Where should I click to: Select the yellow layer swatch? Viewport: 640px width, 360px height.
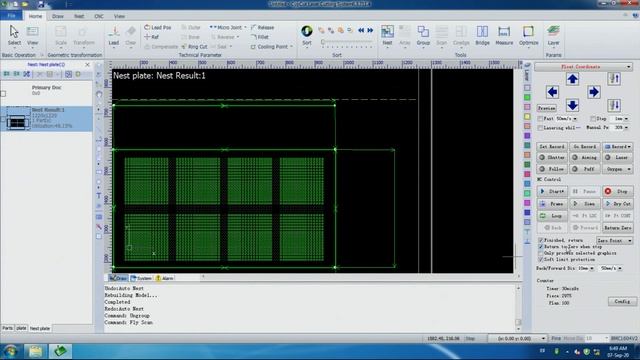(527, 116)
